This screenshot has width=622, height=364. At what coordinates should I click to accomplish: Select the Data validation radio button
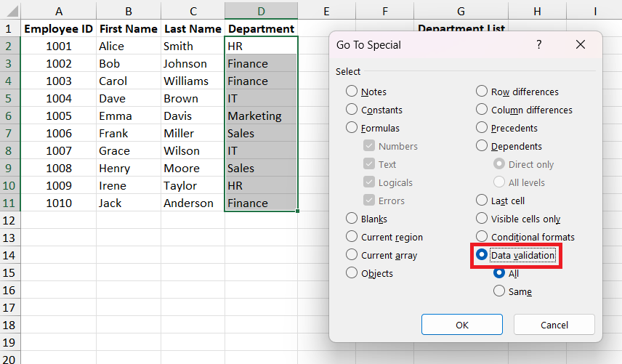click(482, 255)
